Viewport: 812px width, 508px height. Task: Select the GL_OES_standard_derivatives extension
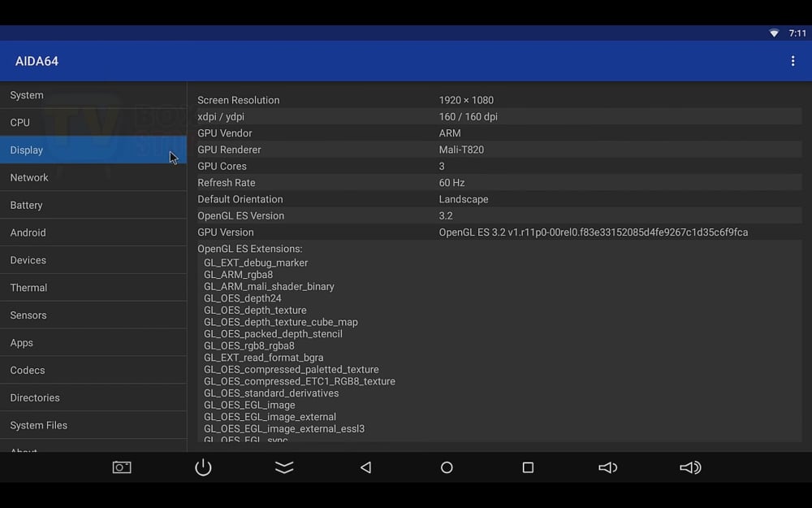pos(271,393)
